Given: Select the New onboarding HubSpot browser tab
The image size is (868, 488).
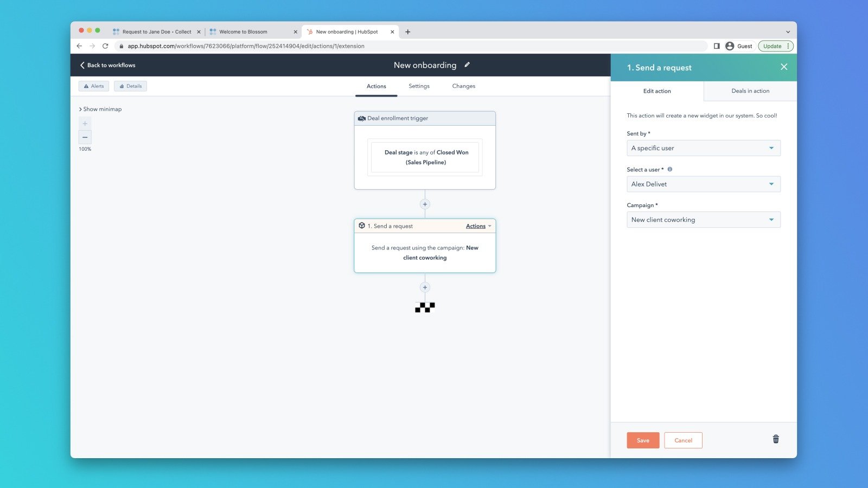Looking at the screenshot, I should point(347,31).
